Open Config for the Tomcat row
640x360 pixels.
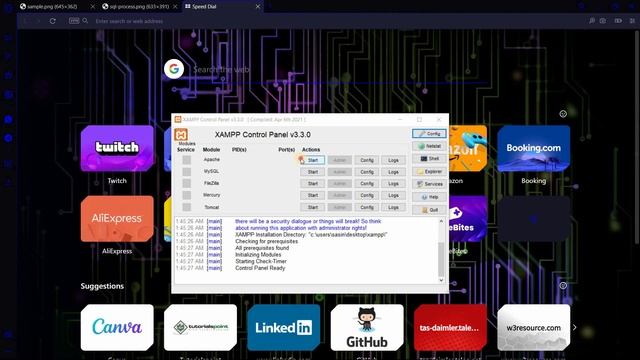tap(367, 207)
